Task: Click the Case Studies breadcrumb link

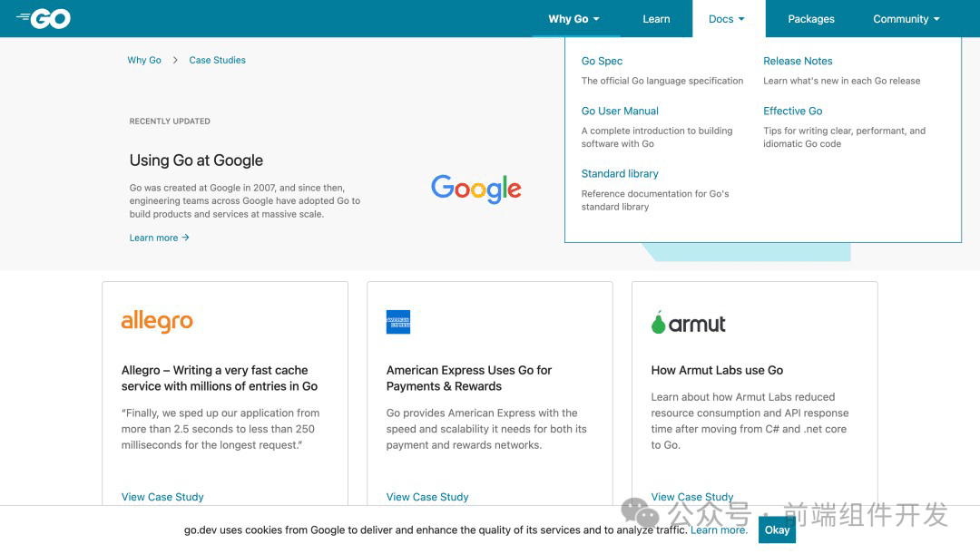Action: [218, 60]
